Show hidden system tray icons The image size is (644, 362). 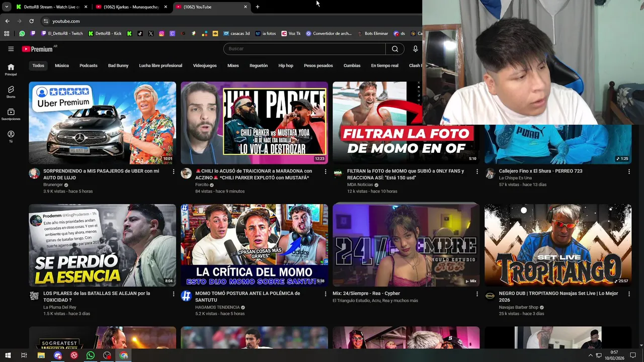591,355
